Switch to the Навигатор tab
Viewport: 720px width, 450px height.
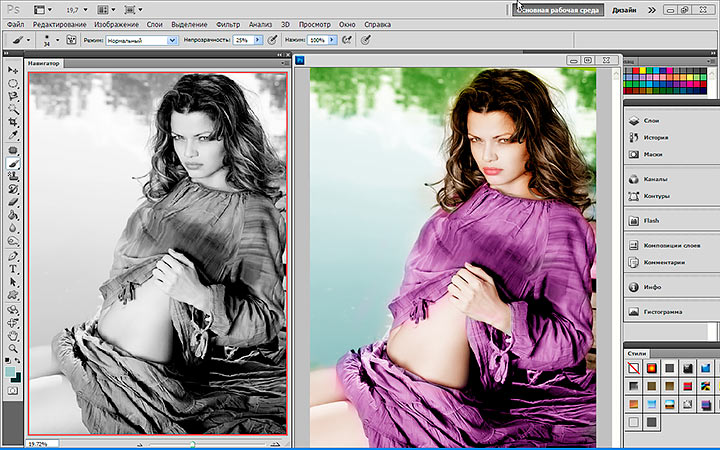tap(44, 63)
